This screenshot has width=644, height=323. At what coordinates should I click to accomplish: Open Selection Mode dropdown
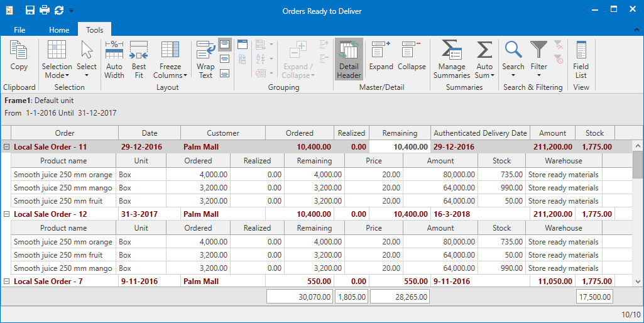pyautogui.click(x=57, y=60)
